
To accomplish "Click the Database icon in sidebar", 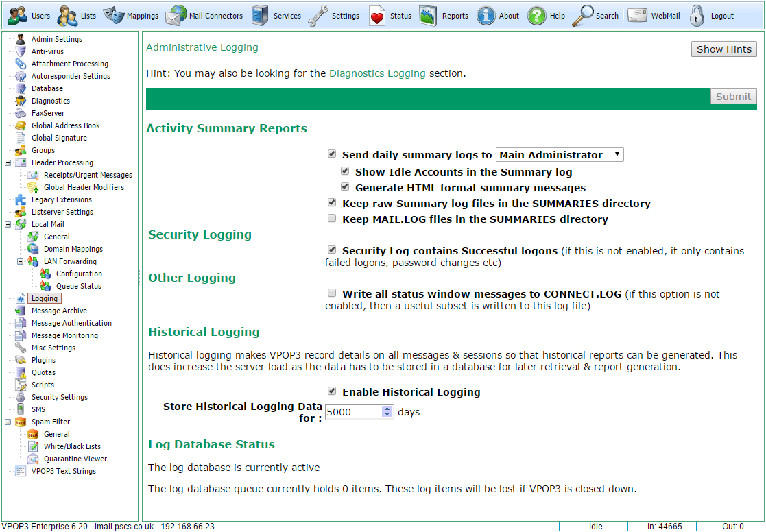I will pyautogui.click(x=21, y=88).
